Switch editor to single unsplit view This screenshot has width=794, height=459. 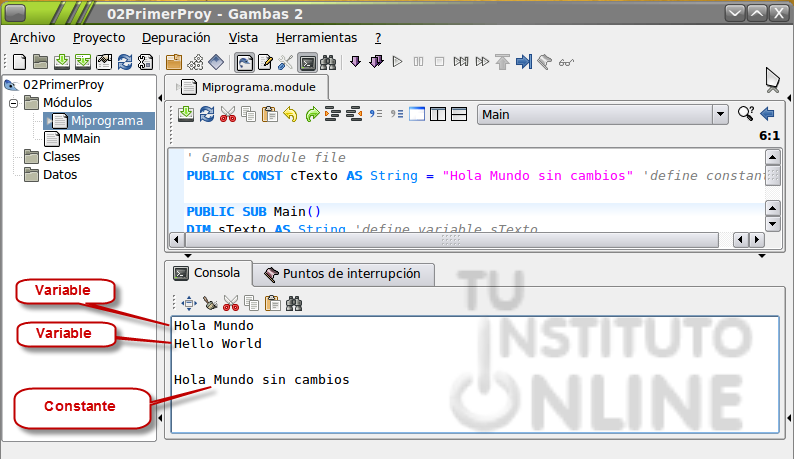(417, 114)
